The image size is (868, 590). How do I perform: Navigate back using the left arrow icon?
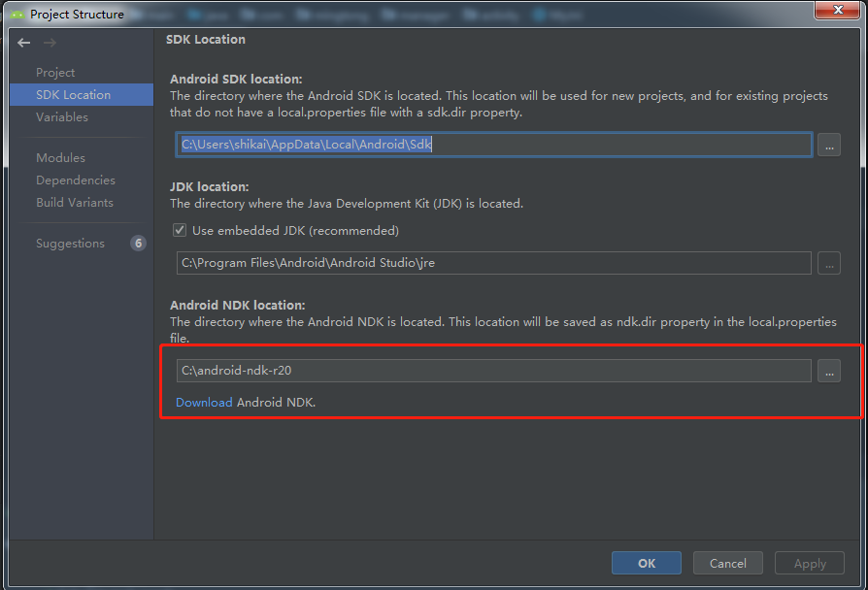(23, 42)
